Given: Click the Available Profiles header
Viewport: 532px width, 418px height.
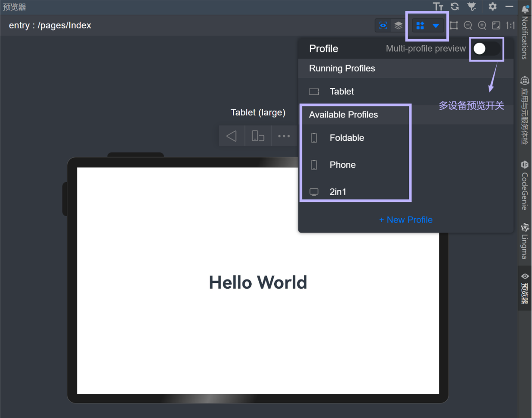Looking at the screenshot, I should [343, 115].
